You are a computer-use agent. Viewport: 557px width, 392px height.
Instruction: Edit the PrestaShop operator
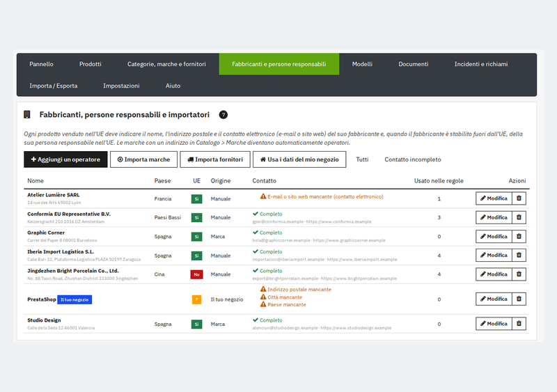[494, 299]
